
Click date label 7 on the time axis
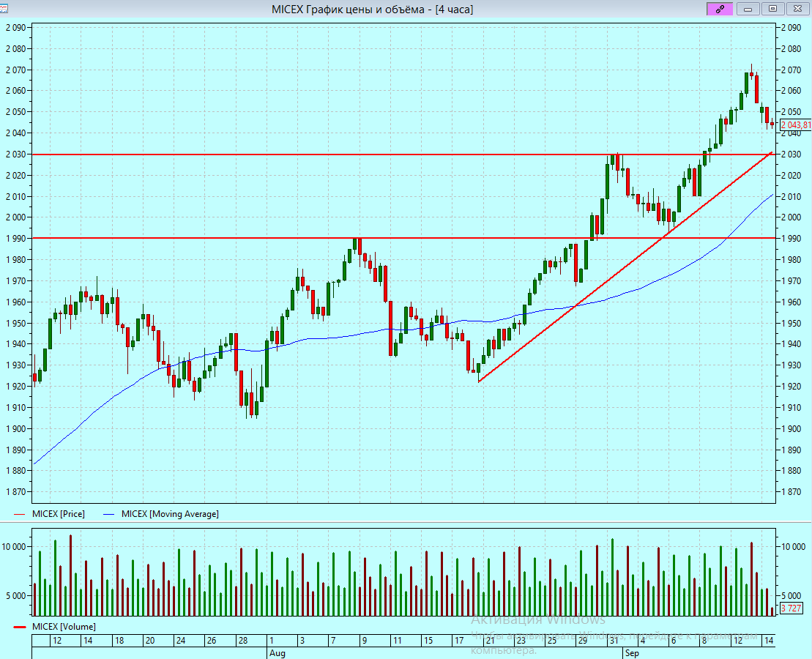click(x=333, y=641)
